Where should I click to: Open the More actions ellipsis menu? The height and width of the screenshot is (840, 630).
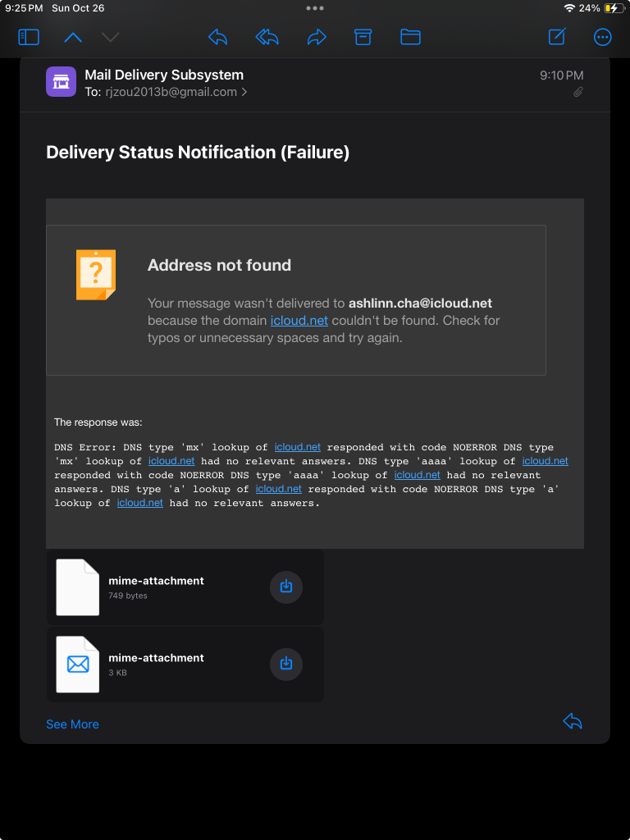603,37
